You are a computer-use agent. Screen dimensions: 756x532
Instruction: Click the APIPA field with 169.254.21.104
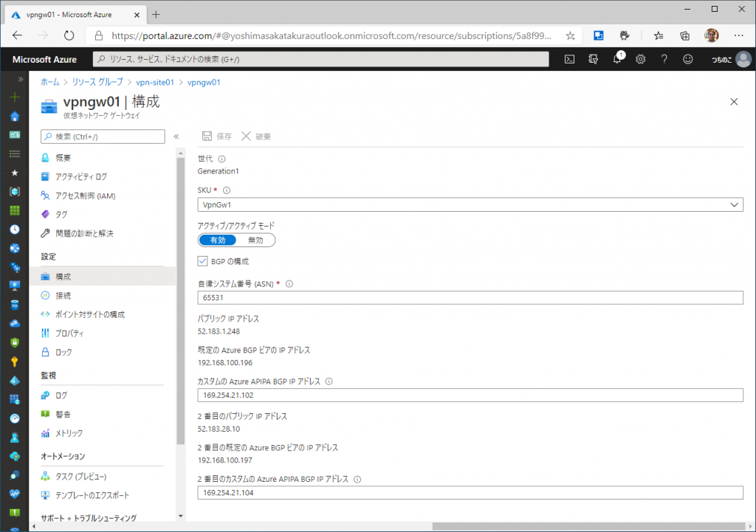click(470, 492)
